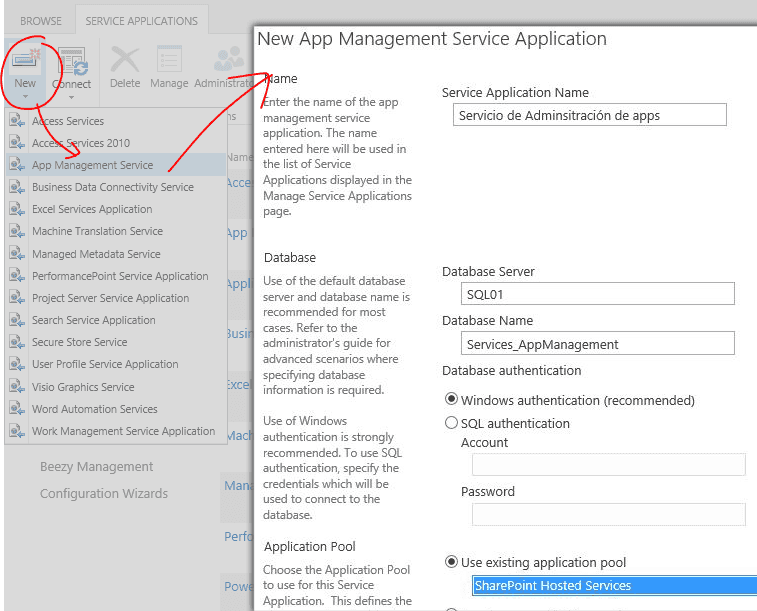The height and width of the screenshot is (611, 757).
Task: Click the Database Server input field
Action: 597,294
